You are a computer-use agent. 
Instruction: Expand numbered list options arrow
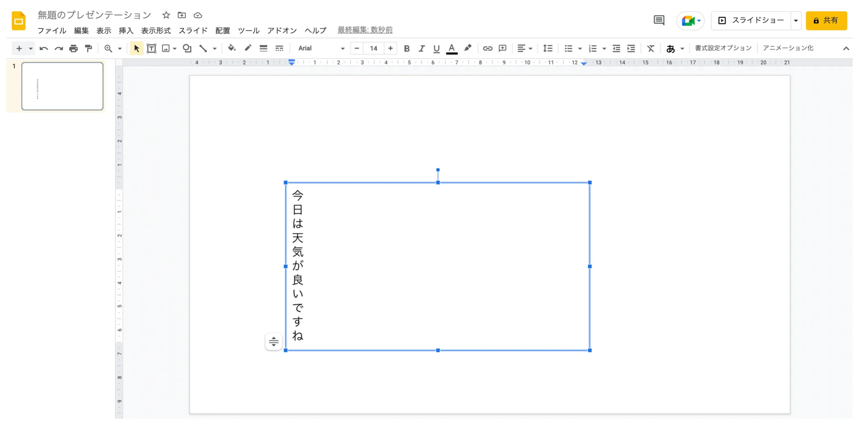pyautogui.click(x=604, y=49)
